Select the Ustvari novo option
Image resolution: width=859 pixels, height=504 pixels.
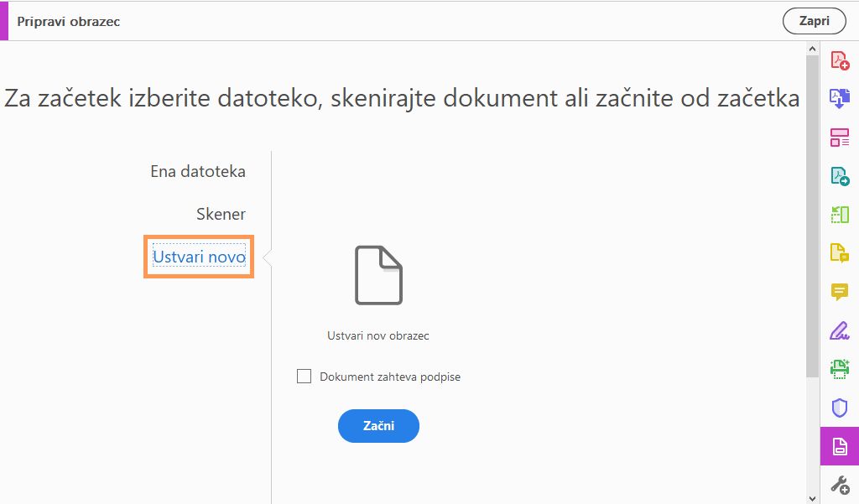(198, 257)
